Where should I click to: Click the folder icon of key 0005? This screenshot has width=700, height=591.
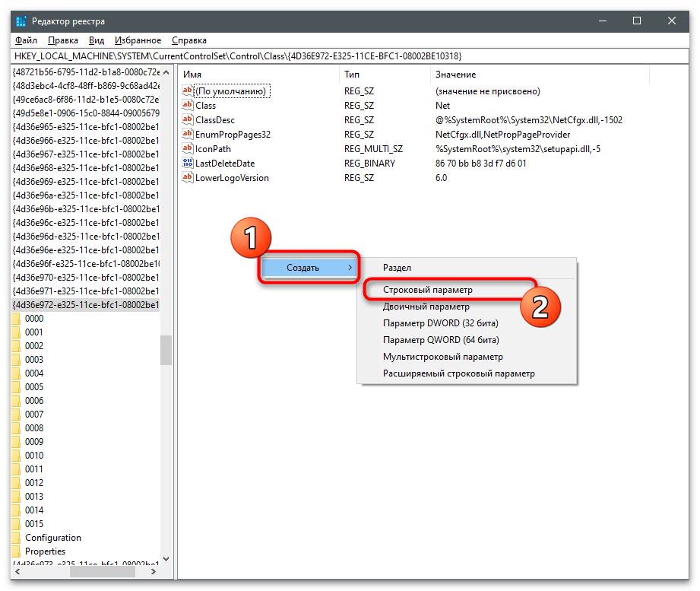tap(16, 387)
